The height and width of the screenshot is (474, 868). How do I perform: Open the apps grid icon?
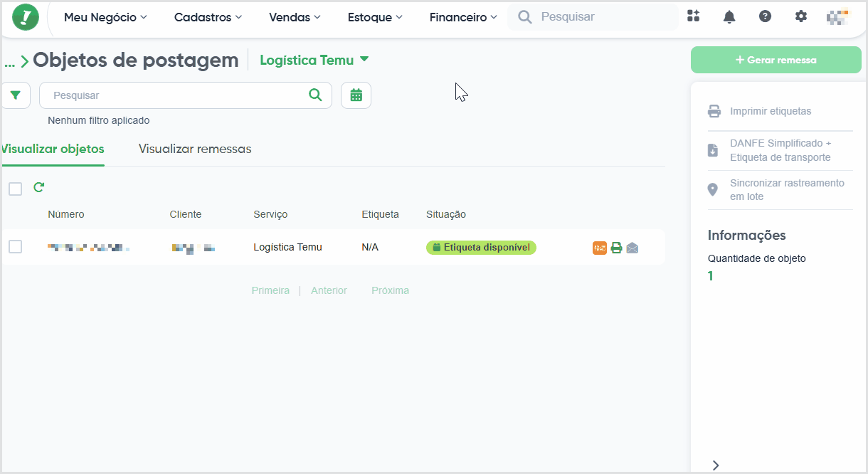pos(694,16)
